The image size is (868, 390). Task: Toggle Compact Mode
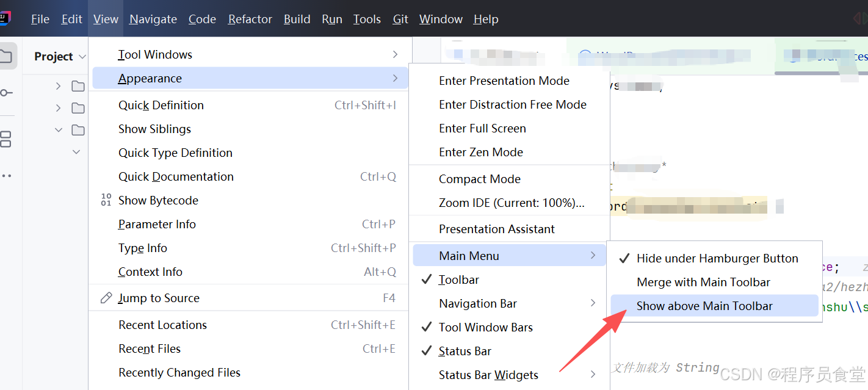point(509,179)
